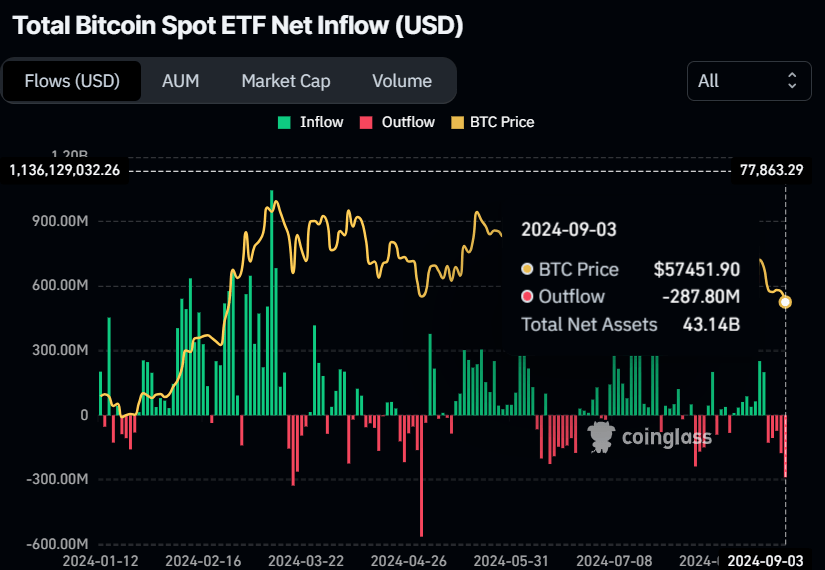The width and height of the screenshot is (825, 570).
Task: Click the 2024-03-22 x-axis date label
Action: (x=306, y=561)
